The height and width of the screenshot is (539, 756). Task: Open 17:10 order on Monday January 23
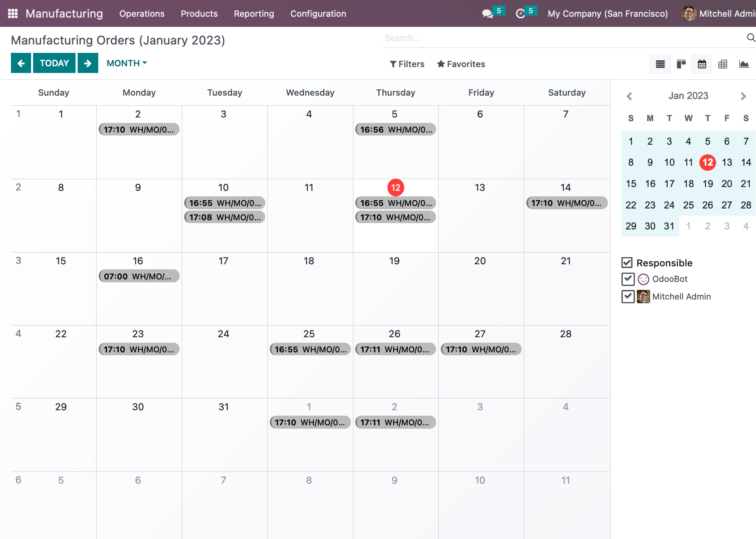point(139,349)
